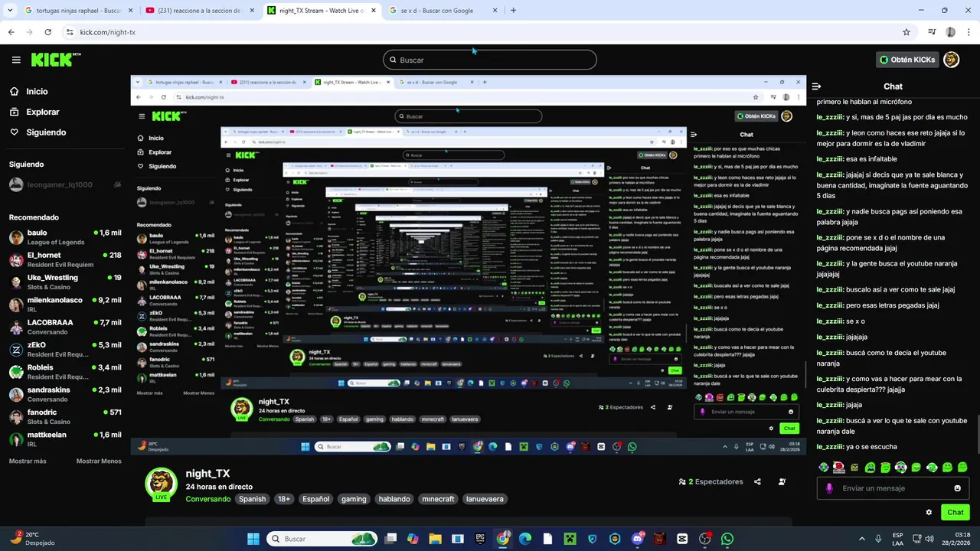Bookmark this page with the star icon

906,32
